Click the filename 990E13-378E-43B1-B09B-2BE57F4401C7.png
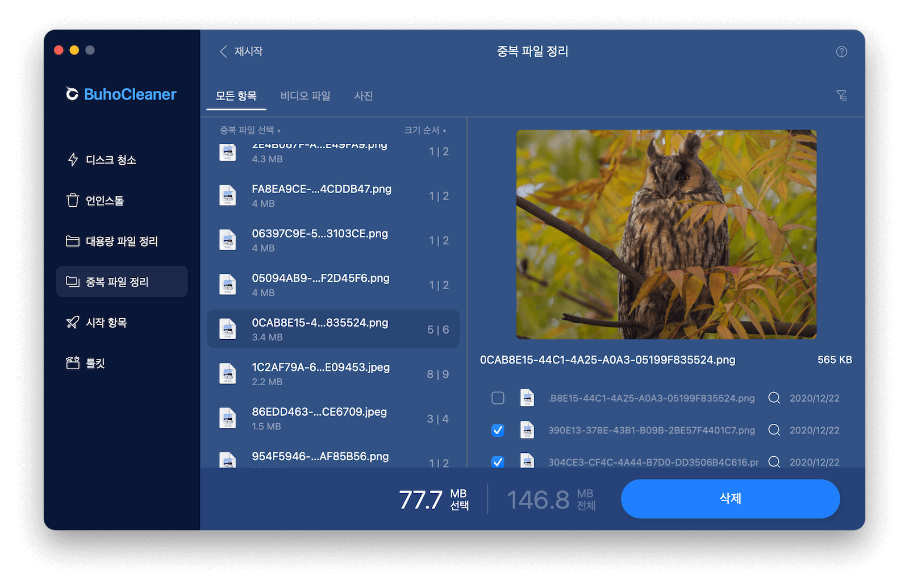Viewport: 909px width, 588px height. [x=652, y=430]
